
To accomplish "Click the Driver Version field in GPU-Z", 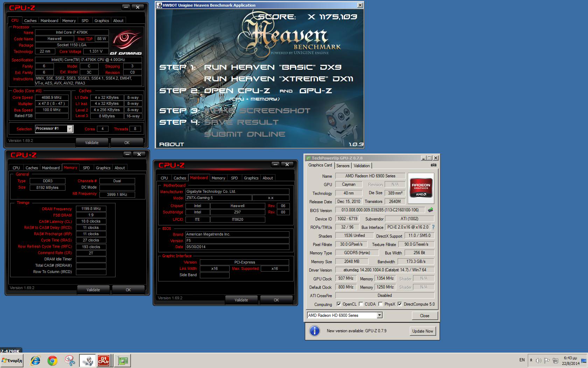I will [385, 270].
